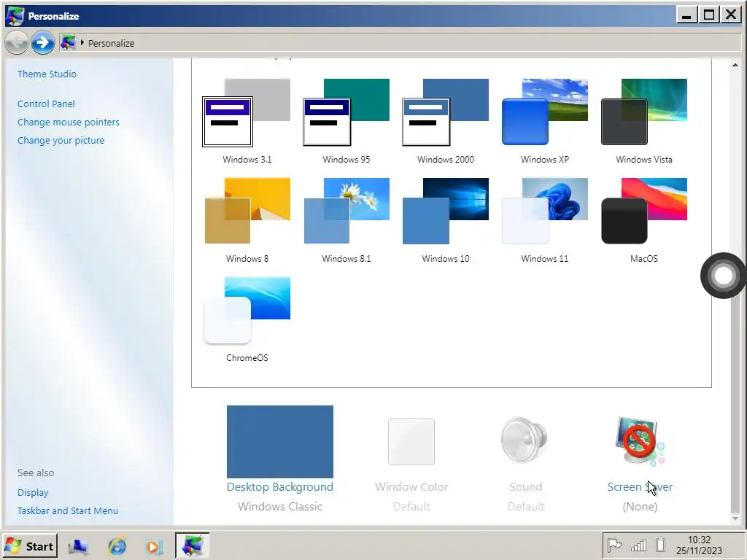Click Change your picture link
Image resolution: width=747 pixels, height=560 pixels.
[61, 141]
